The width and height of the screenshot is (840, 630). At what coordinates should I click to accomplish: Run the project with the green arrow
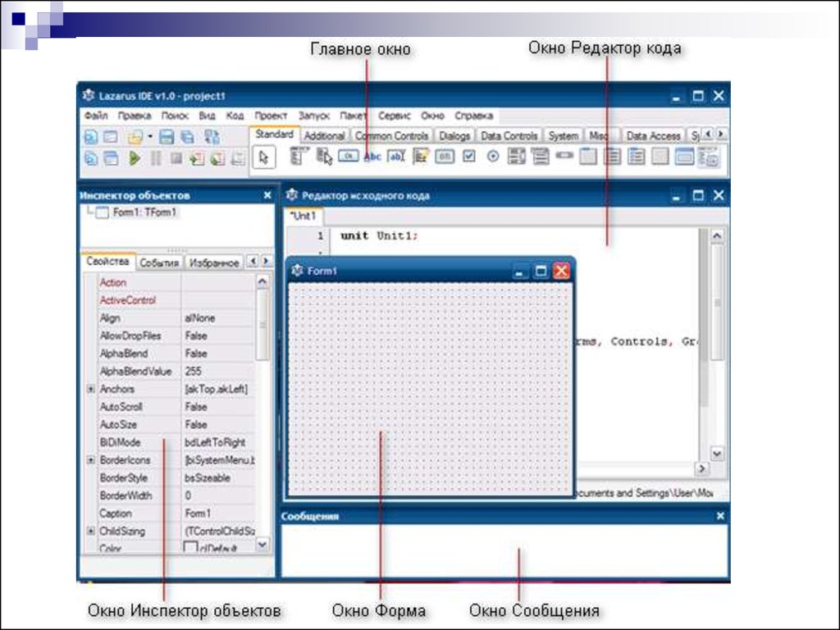coord(135,158)
